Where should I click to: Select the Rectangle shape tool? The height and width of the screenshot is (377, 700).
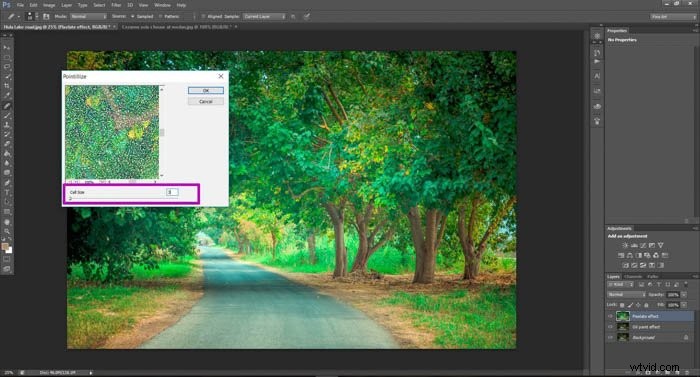[x=7, y=212]
